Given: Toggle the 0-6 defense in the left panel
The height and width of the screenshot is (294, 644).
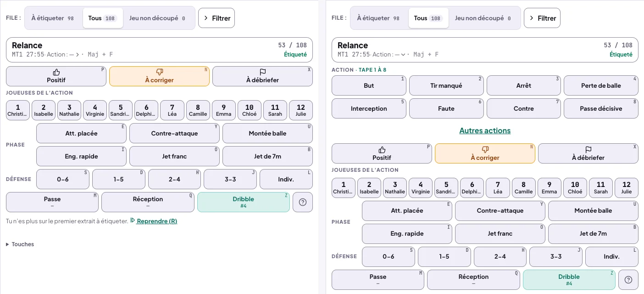Looking at the screenshot, I should (x=63, y=179).
